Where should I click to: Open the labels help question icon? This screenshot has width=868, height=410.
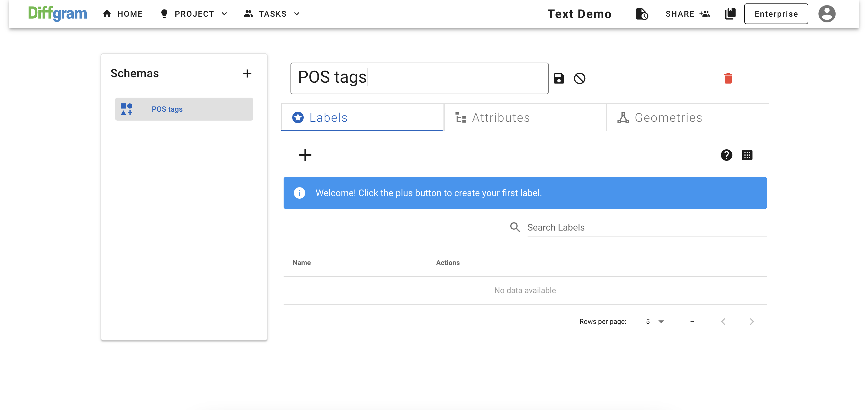(x=726, y=155)
